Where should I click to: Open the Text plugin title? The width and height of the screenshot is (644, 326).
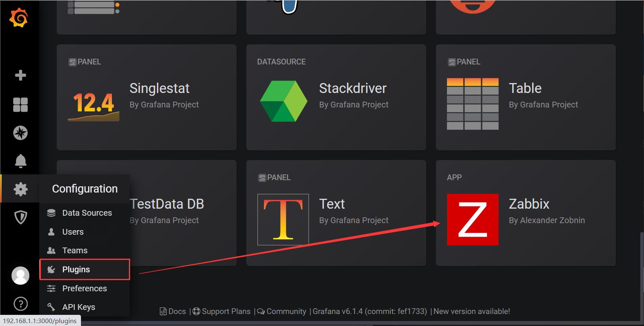point(332,204)
